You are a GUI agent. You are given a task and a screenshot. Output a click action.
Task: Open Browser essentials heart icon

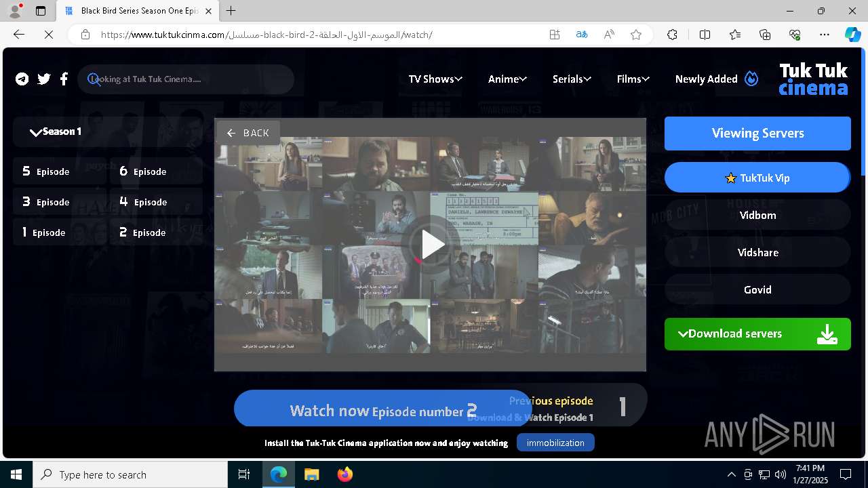pyautogui.click(x=795, y=35)
